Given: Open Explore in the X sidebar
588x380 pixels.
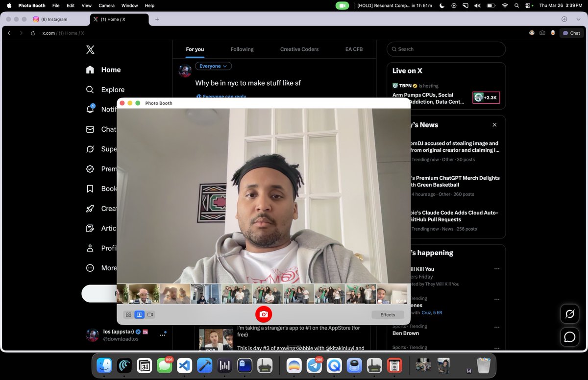Looking at the screenshot, I should [105, 90].
